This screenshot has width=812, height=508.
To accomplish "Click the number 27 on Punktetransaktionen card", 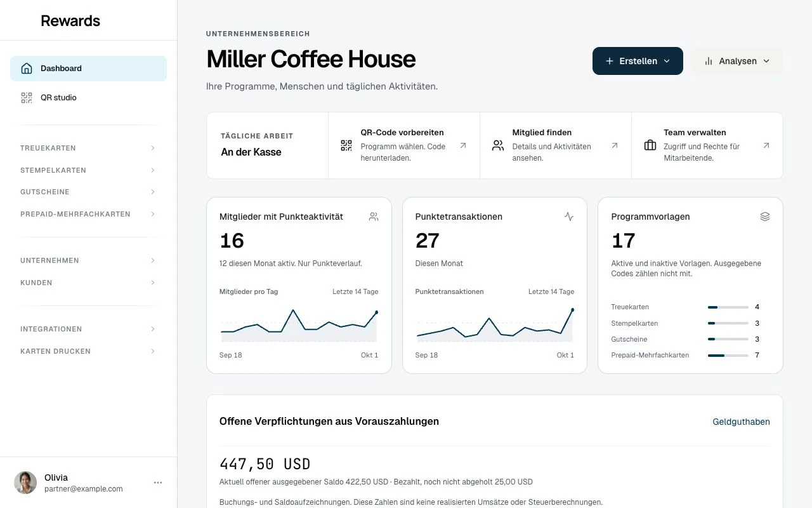I will (x=428, y=241).
